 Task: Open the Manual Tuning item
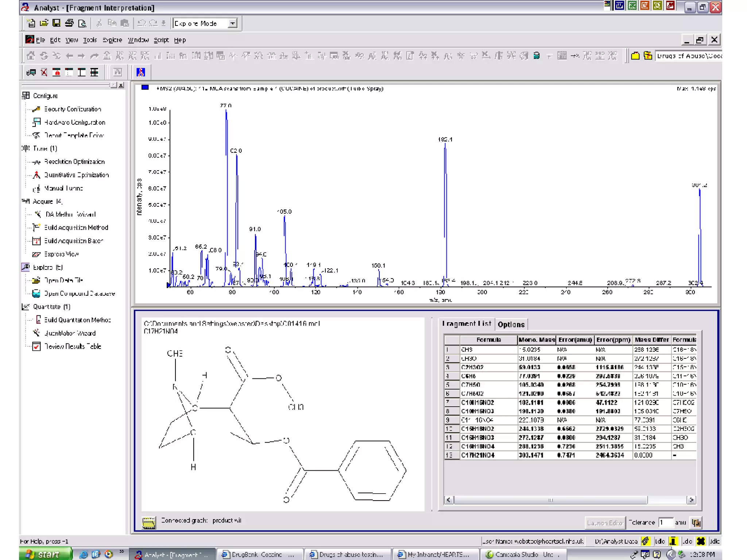click(63, 188)
